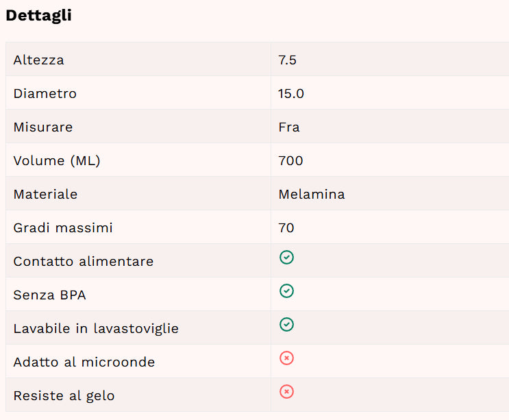509x420 pixels.
Task: Select the 700 volume value
Action: tap(290, 160)
